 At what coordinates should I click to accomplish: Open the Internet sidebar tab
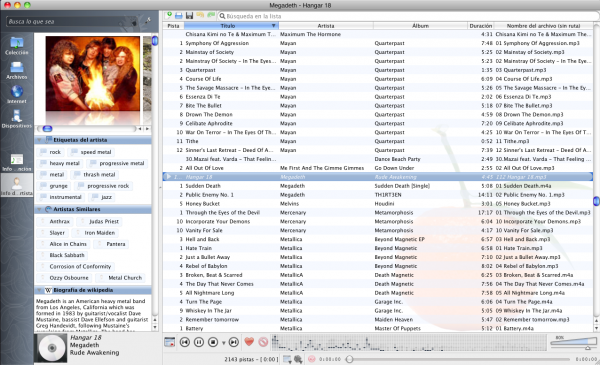click(16, 95)
